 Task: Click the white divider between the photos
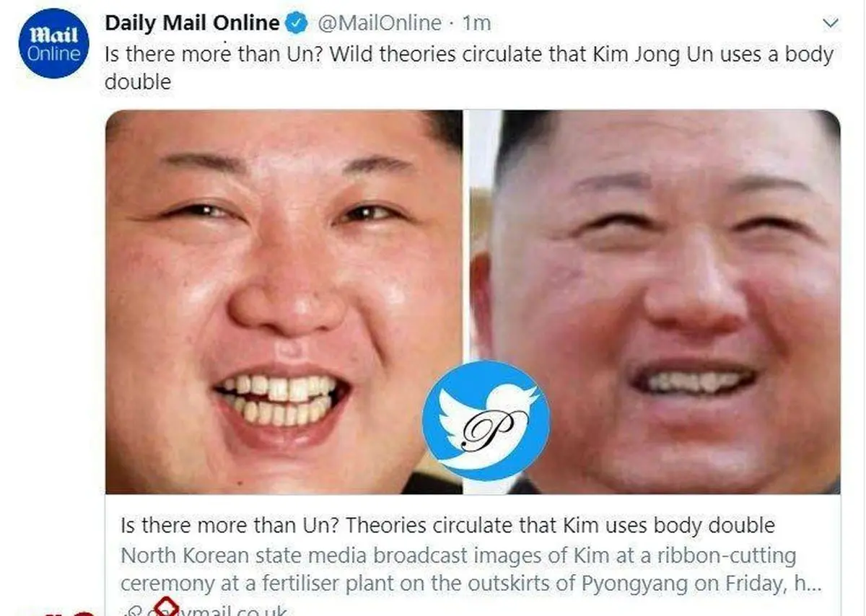466,302
